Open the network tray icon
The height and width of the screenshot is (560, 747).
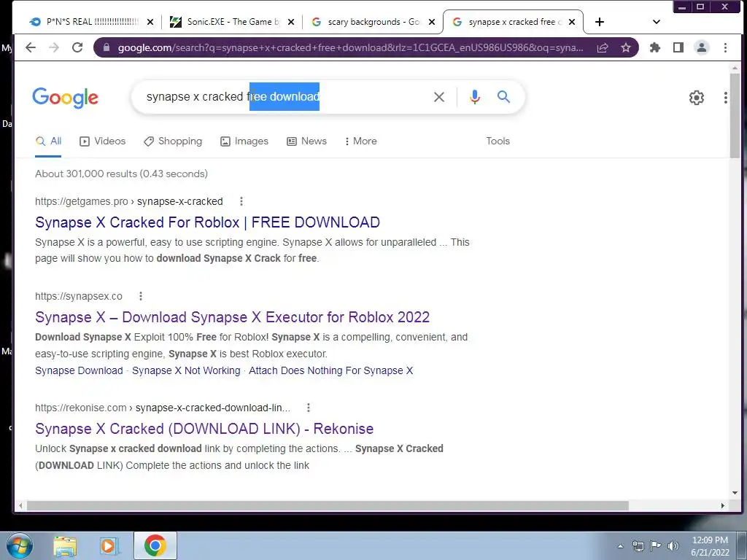(x=638, y=546)
